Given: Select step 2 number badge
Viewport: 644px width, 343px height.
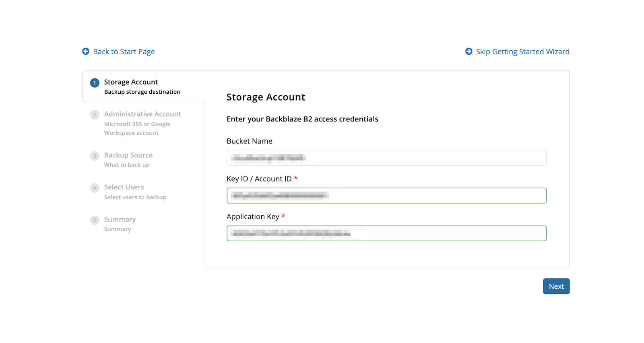Looking at the screenshot, I should point(95,115).
